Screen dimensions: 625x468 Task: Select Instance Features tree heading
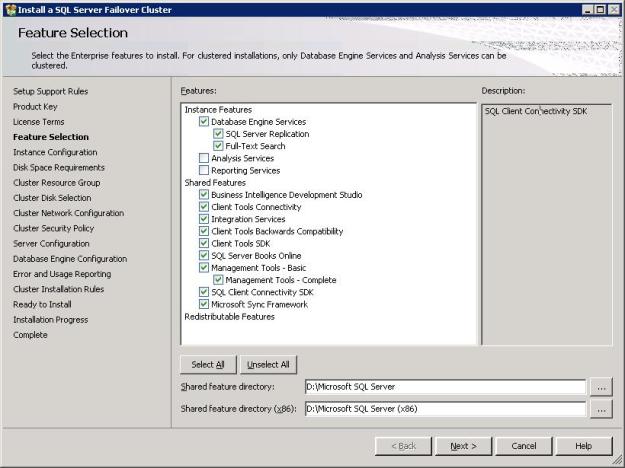pyautogui.click(x=218, y=109)
